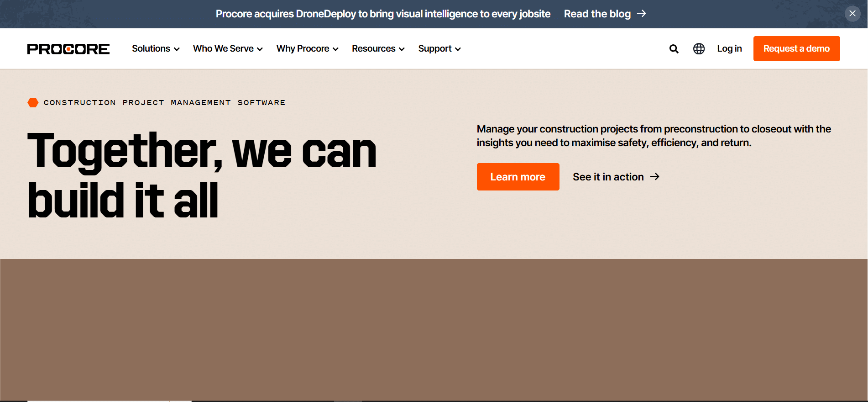The image size is (868, 402).
Task: Click the Log in link
Action: [x=729, y=48]
